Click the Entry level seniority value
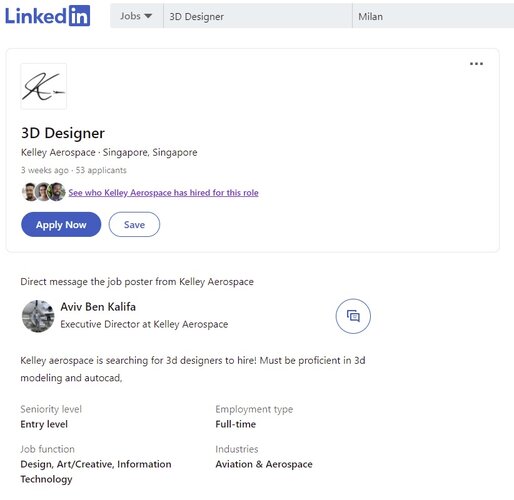Screen dimensions: 514x500 44,424
